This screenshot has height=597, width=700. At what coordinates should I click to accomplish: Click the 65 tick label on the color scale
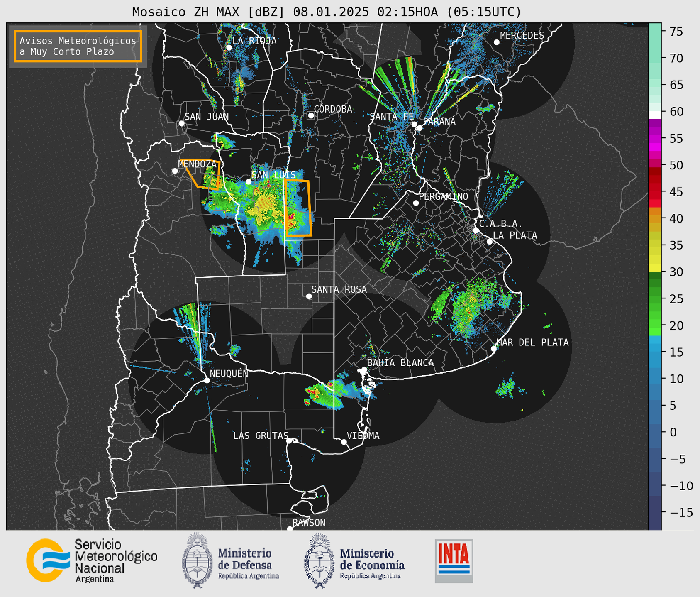coord(676,85)
